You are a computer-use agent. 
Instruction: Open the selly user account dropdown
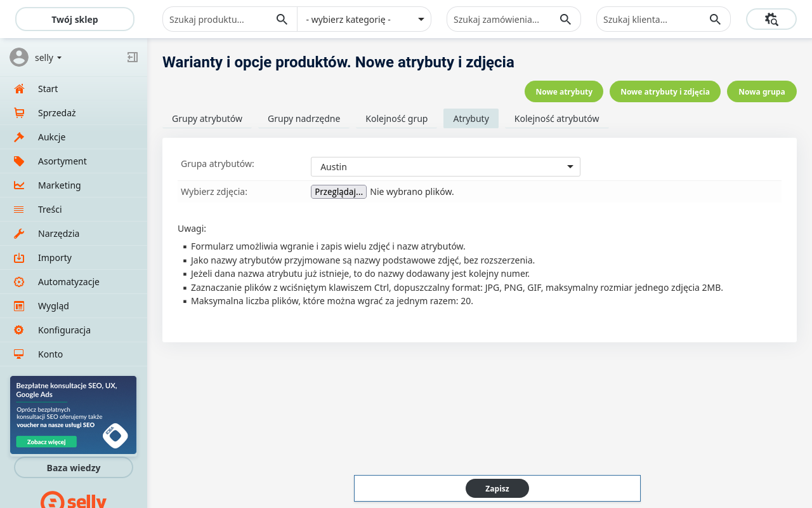coord(48,58)
